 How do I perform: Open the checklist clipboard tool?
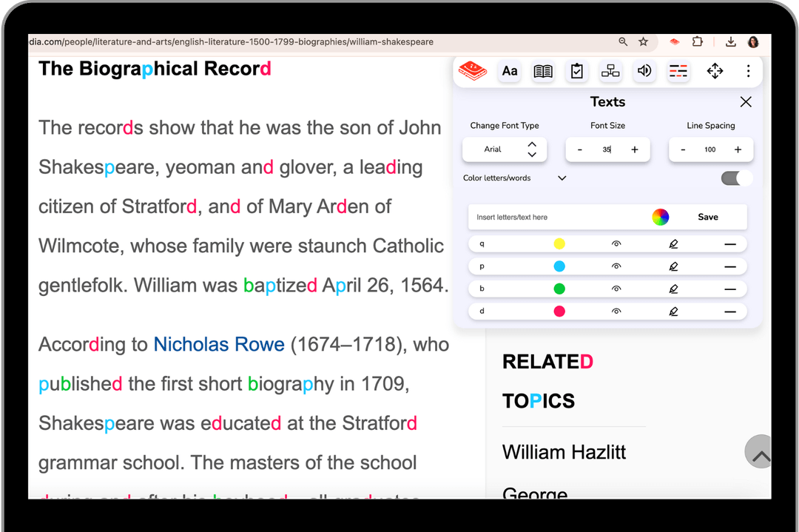coord(576,71)
